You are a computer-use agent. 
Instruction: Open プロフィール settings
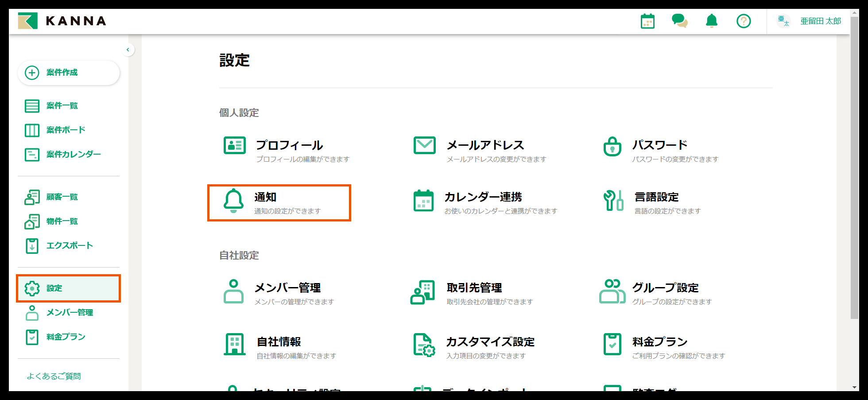290,145
